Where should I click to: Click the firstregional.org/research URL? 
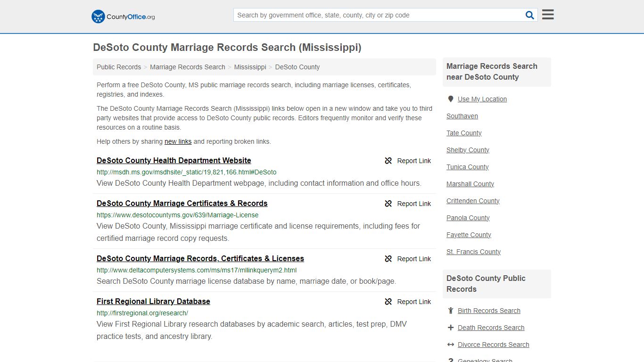142,313
